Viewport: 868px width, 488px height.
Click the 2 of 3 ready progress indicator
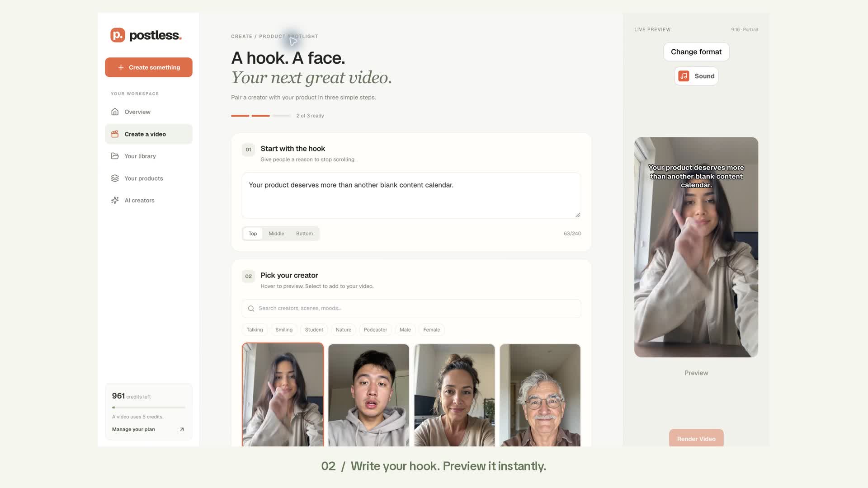(278, 116)
